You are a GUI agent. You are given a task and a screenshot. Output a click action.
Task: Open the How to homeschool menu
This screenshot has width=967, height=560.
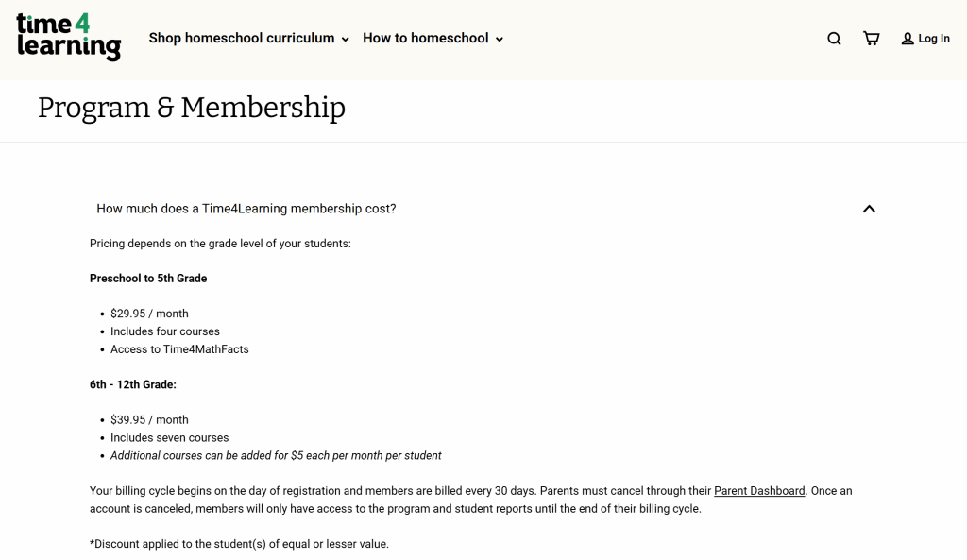[x=426, y=38]
